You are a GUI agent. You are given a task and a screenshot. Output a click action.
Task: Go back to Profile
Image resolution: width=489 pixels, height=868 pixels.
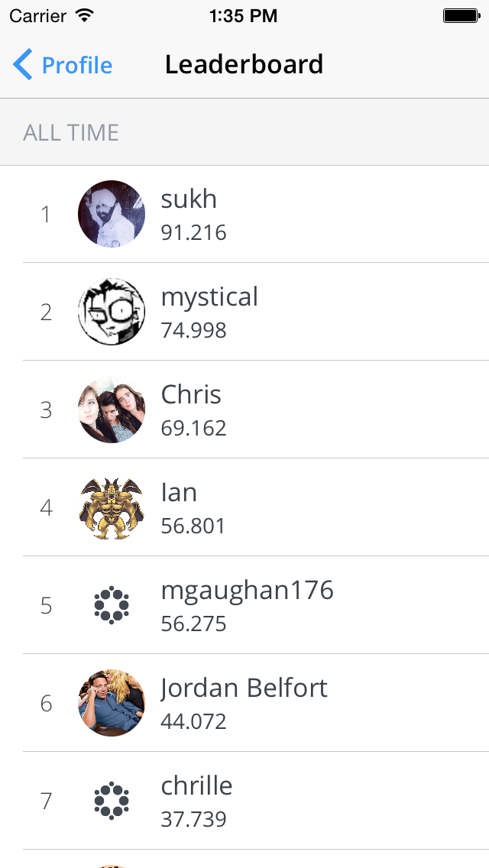click(x=63, y=65)
